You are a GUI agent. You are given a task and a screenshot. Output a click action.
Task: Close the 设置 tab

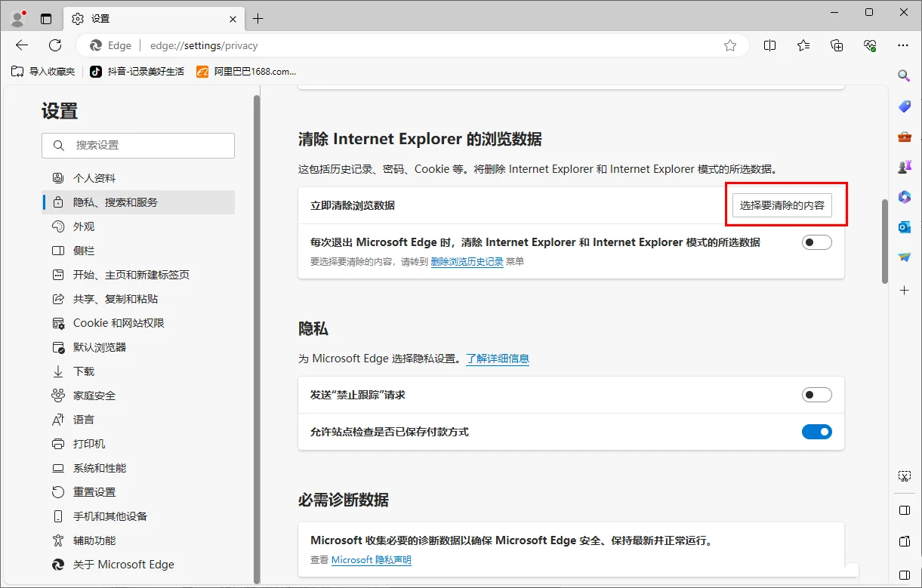(x=233, y=19)
